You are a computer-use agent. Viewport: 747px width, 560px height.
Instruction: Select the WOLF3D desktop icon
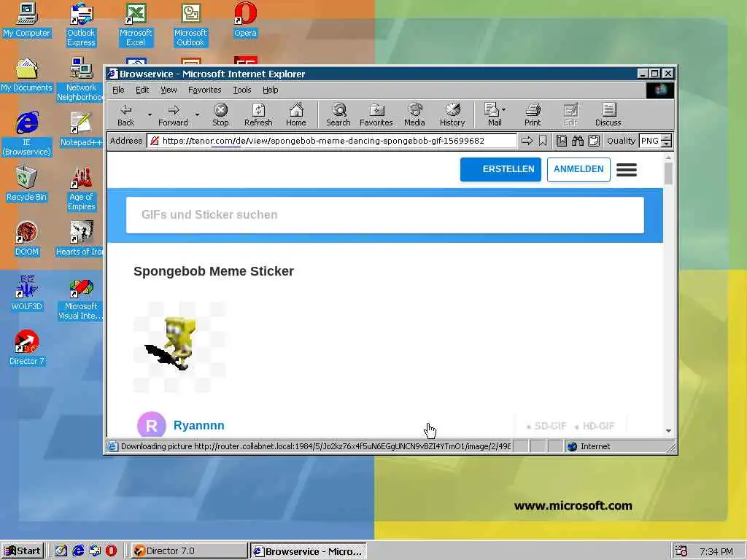pyautogui.click(x=26, y=295)
